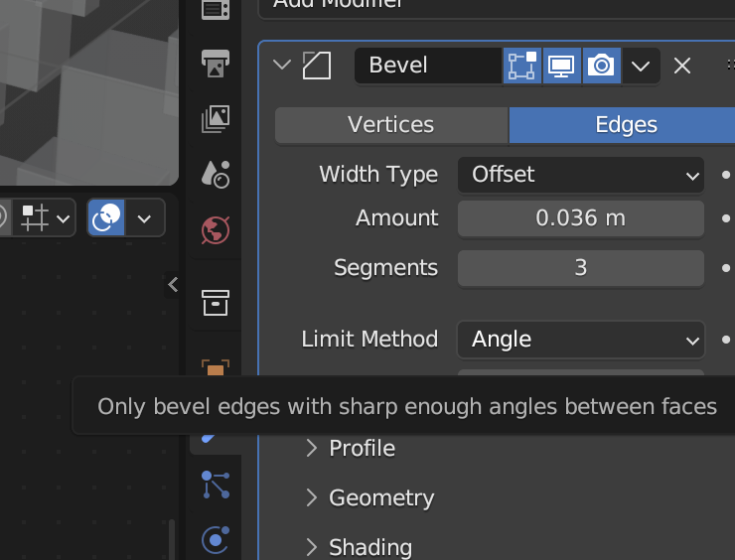735x560 pixels.
Task: Remove the Bevel modifier
Action: tap(682, 66)
